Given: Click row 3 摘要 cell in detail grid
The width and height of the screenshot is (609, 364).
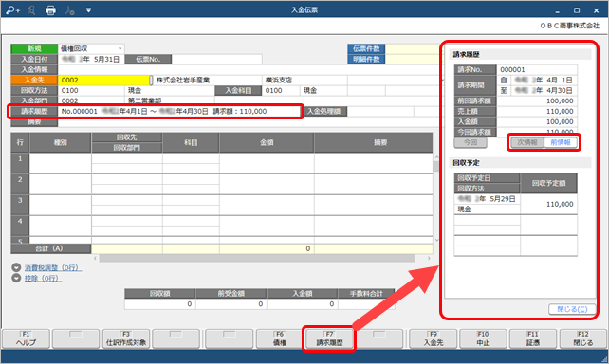Looking at the screenshot, I should pyautogui.click(x=373, y=205).
